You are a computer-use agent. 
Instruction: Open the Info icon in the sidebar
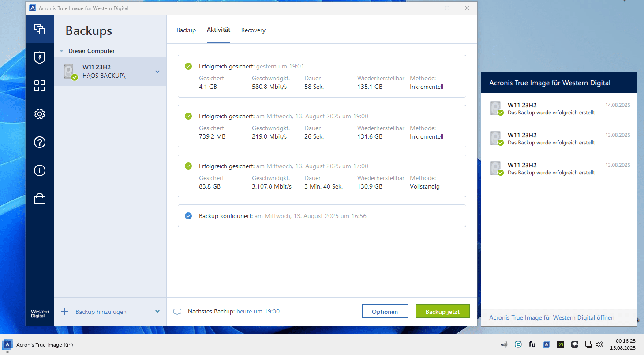coord(40,170)
